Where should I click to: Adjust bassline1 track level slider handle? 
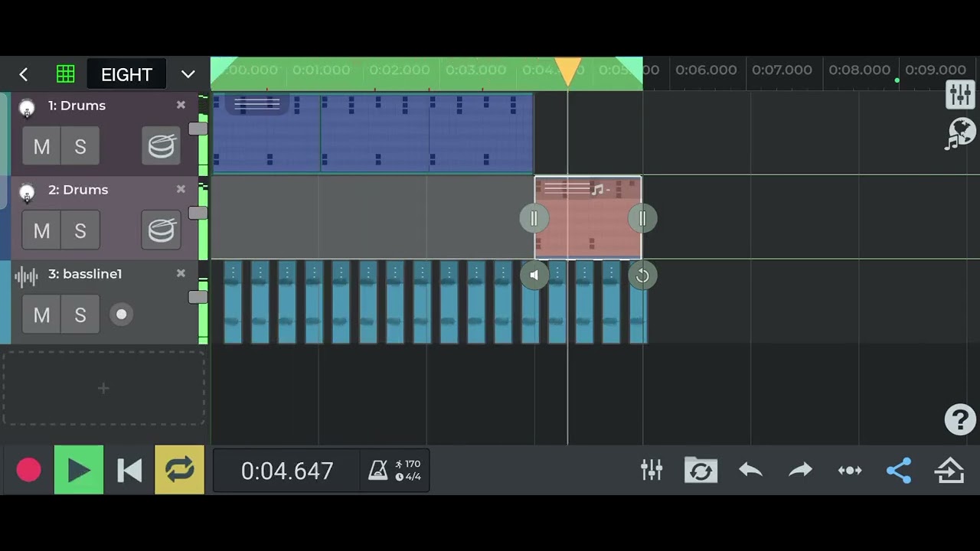(x=198, y=297)
